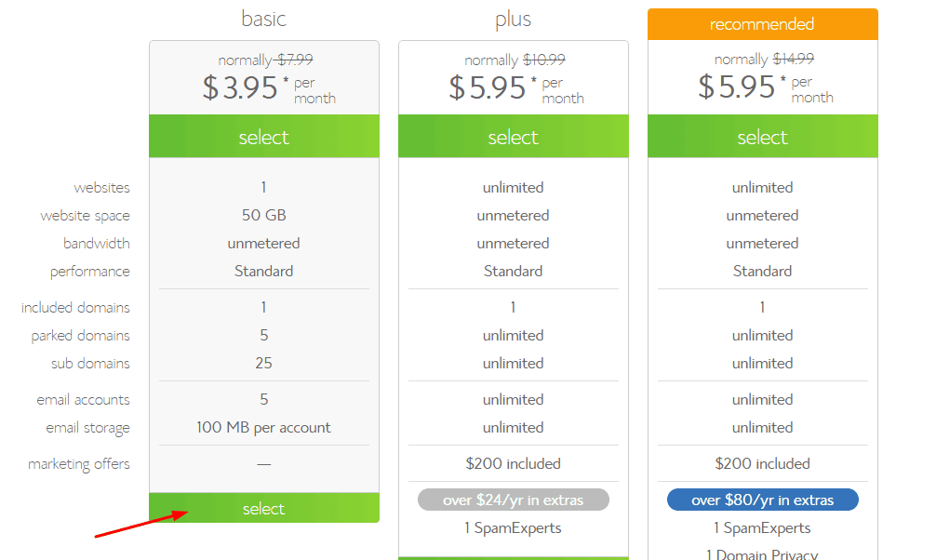Click 1 Domain Privacy in the recommended column

[x=762, y=553]
